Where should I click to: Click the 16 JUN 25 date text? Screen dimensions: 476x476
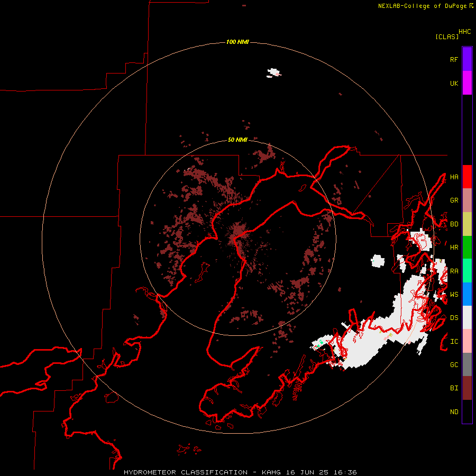coord(306,472)
